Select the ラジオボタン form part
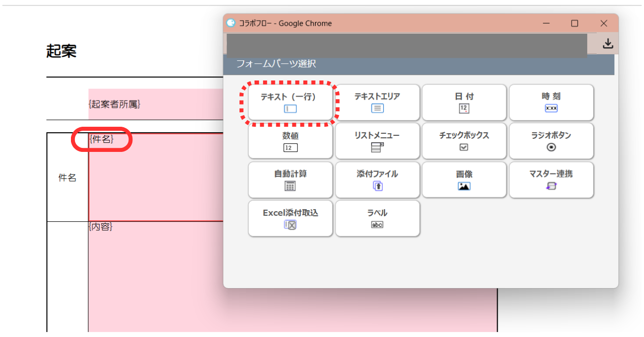This screenshot has width=644, height=337. point(551,141)
